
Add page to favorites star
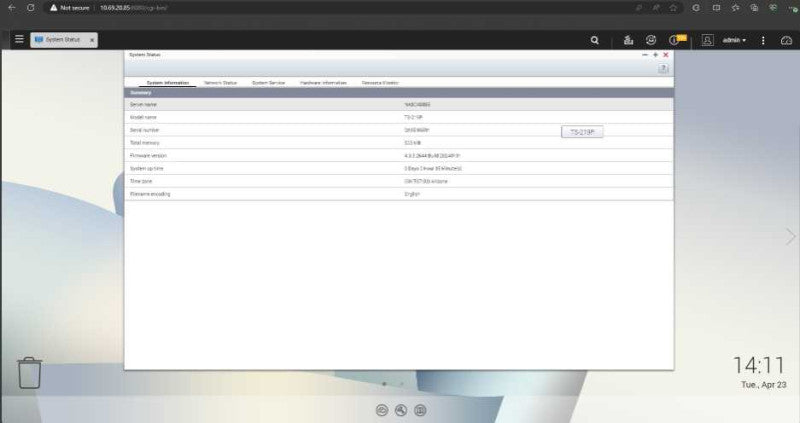point(673,8)
